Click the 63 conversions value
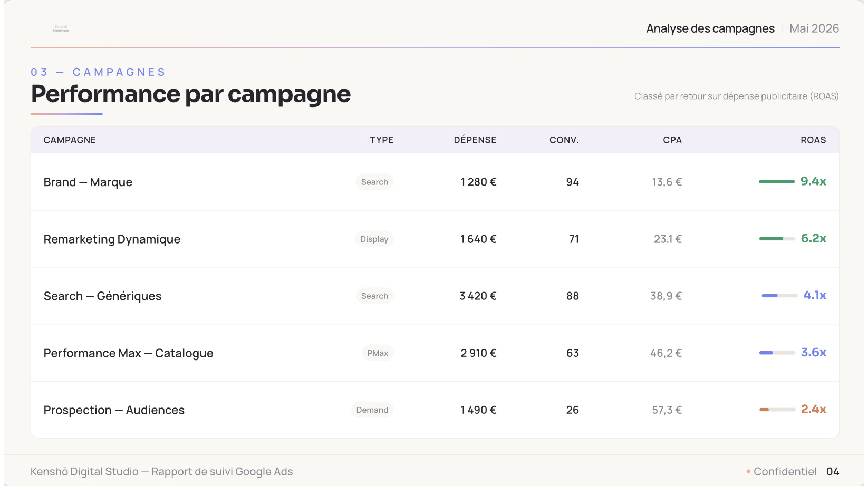 pyautogui.click(x=573, y=353)
